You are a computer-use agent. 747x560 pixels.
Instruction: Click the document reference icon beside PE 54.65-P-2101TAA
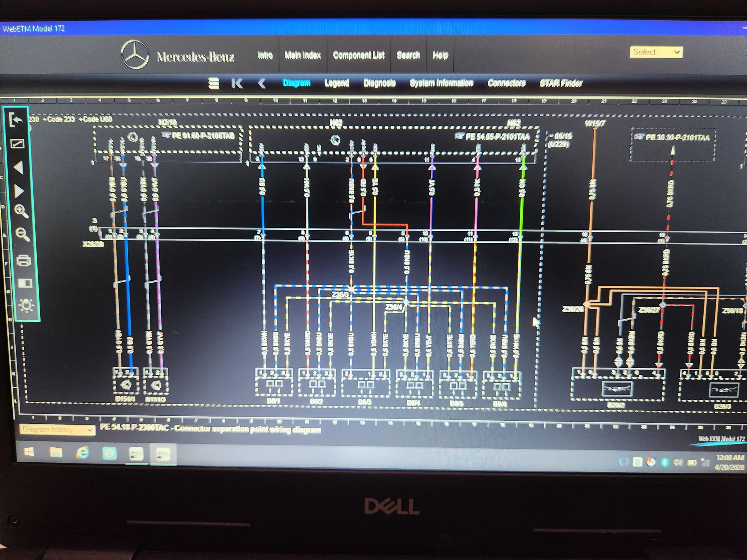[459, 136]
